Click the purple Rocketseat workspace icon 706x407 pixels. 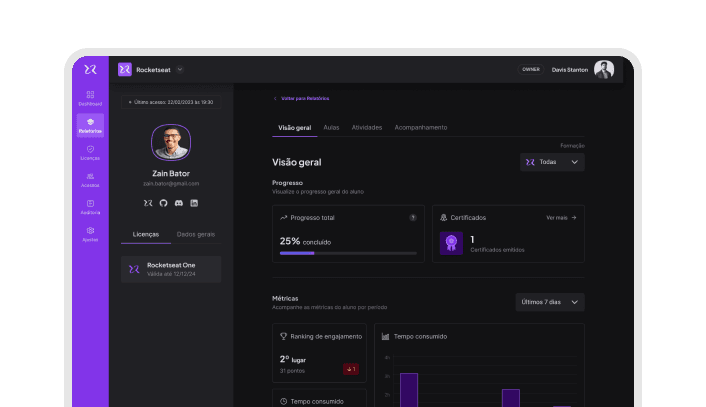[x=125, y=69]
